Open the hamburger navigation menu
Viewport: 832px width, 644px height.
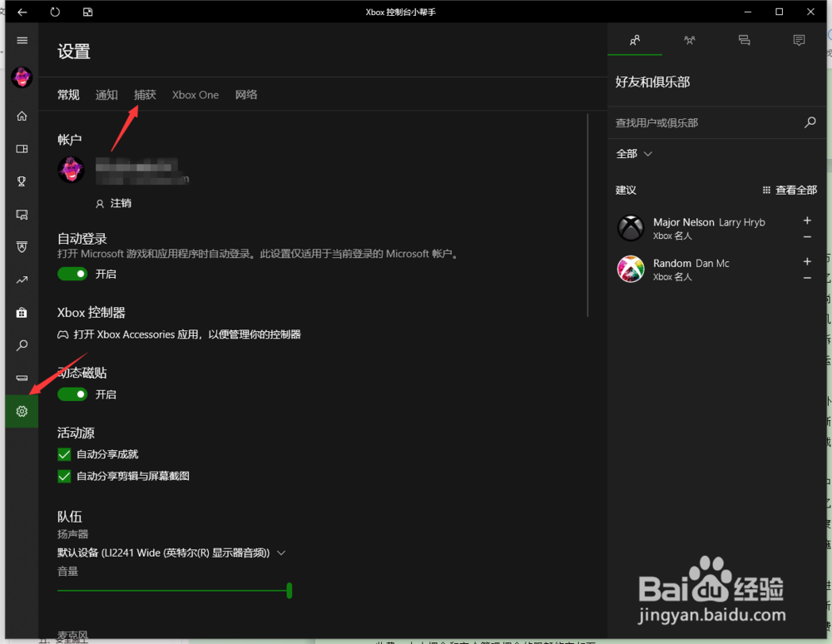coord(22,40)
